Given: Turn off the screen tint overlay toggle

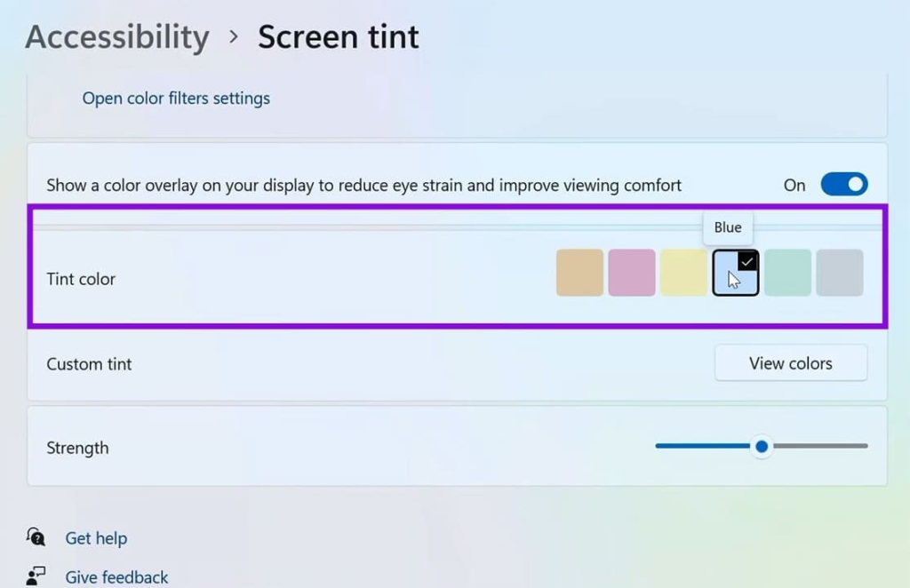Looking at the screenshot, I should (844, 185).
